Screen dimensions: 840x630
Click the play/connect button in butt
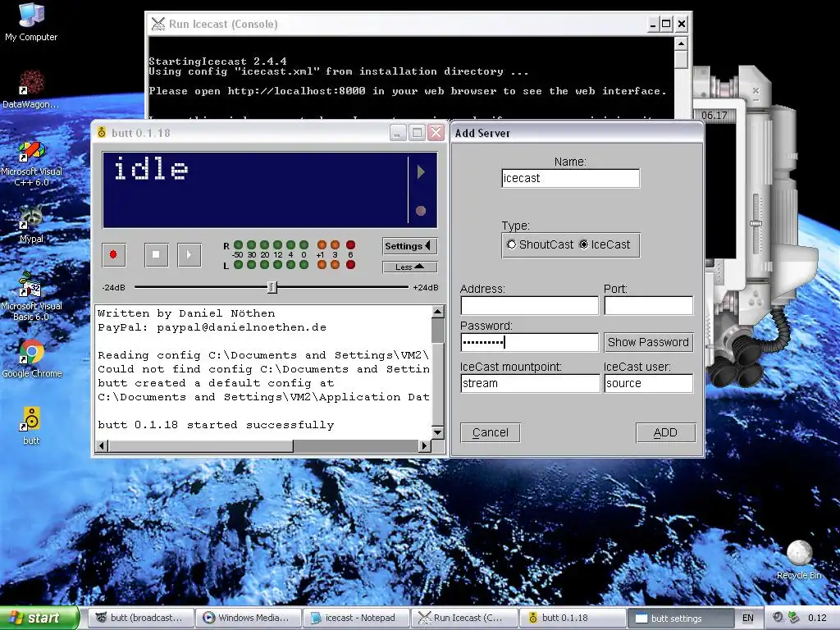click(x=189, y=254)
